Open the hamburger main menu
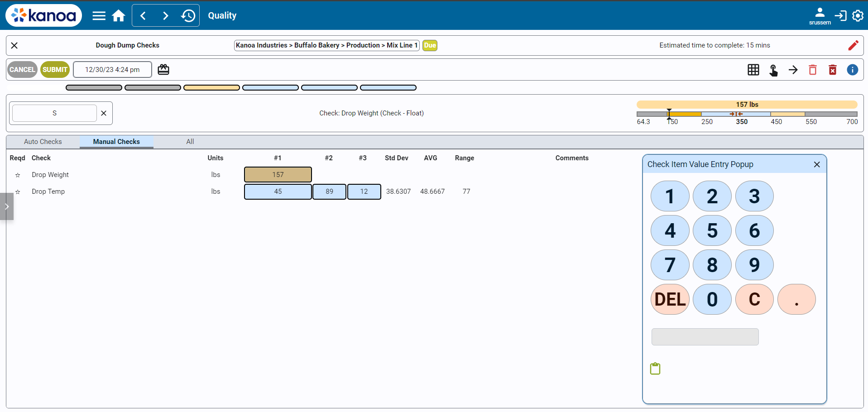 pyautogui.click(x=99, y=16)
